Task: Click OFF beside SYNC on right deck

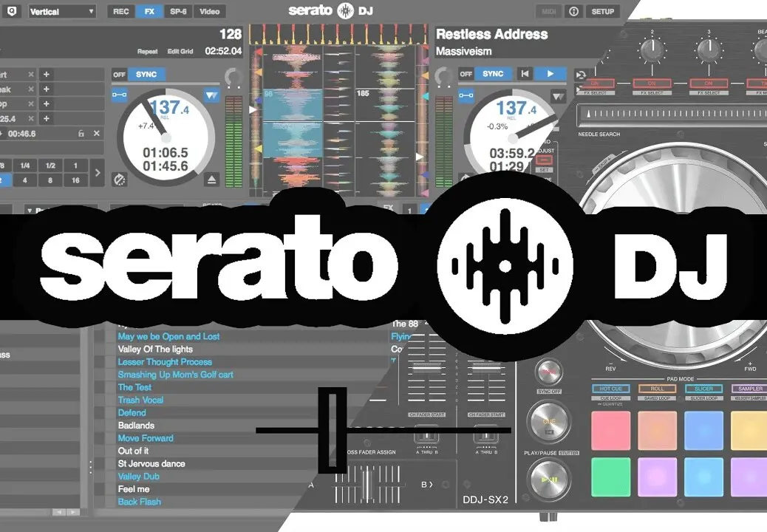Action: click(x=466, y=74)
